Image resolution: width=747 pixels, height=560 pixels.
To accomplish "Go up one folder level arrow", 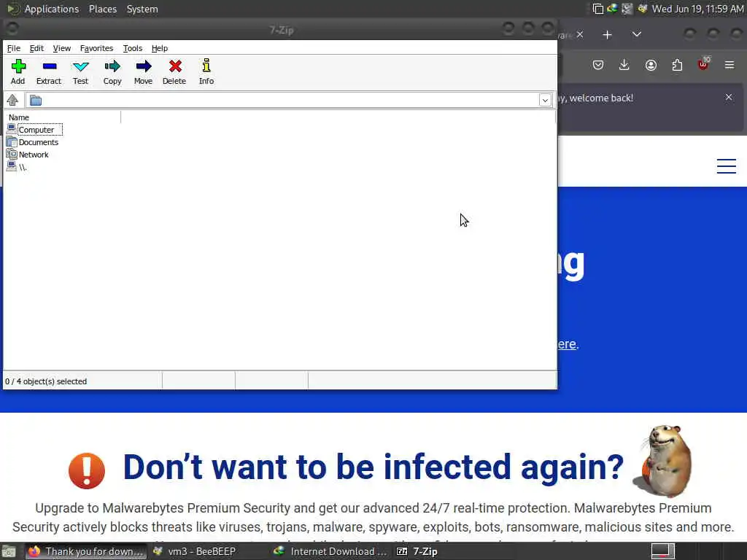I will 12,100.
